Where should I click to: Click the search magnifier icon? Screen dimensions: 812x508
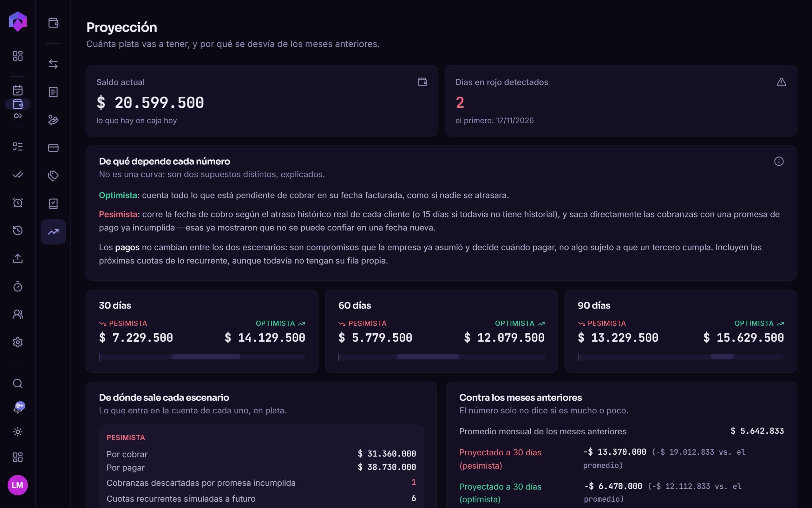[x=17, y=383]
